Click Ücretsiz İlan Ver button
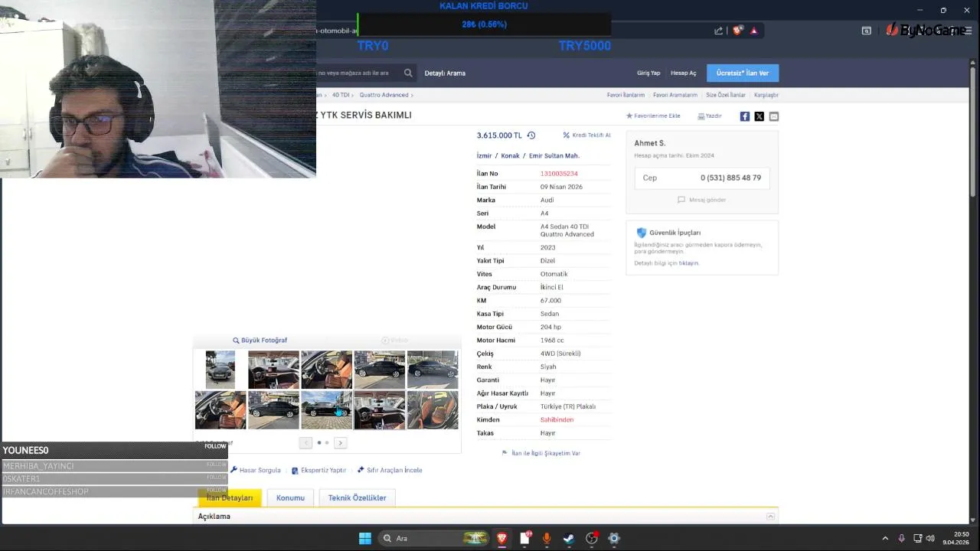The height and width of the screenshot is (551, 980). pyautogui.click(x=743, y=73)
